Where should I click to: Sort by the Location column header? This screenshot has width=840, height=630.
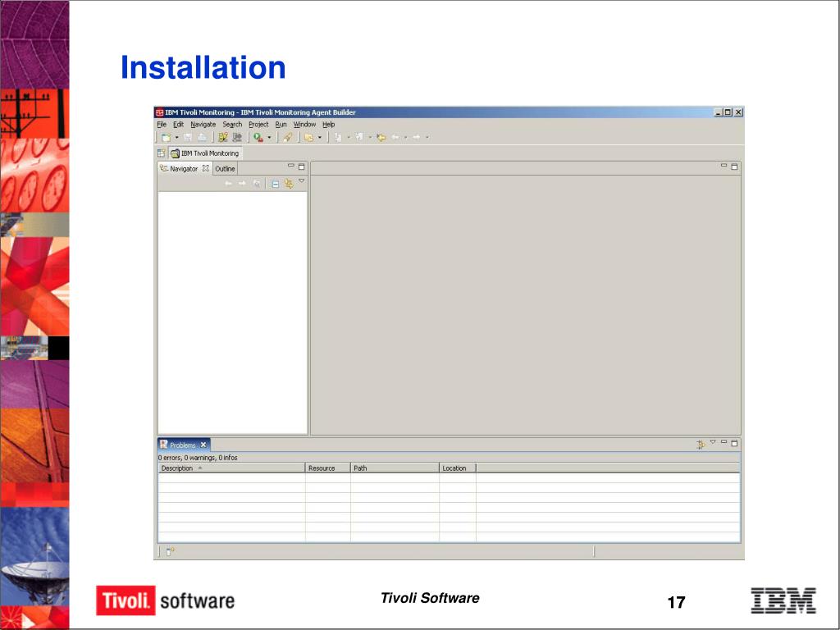[x=458, y=468]
